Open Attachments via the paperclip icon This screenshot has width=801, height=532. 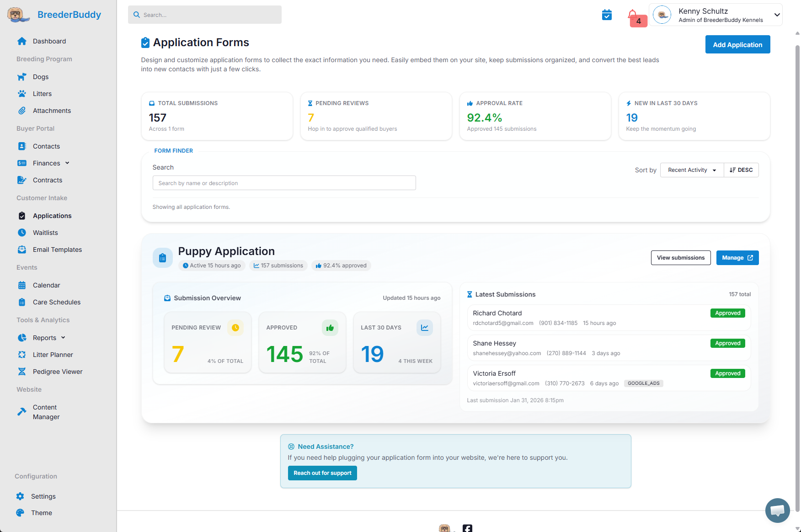(x=22, y=110)
